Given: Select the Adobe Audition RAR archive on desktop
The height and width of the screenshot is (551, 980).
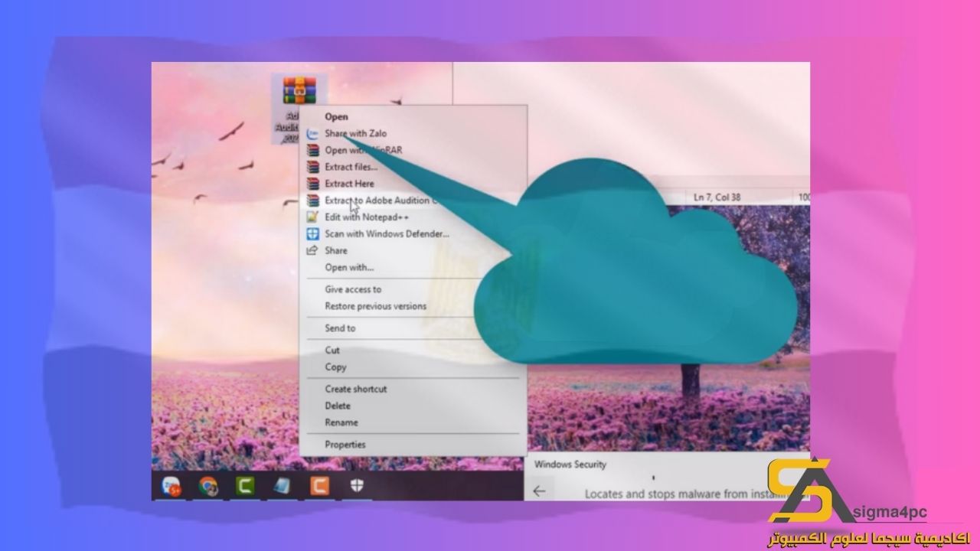Looking at the screenshot, I should coord(299,109).
